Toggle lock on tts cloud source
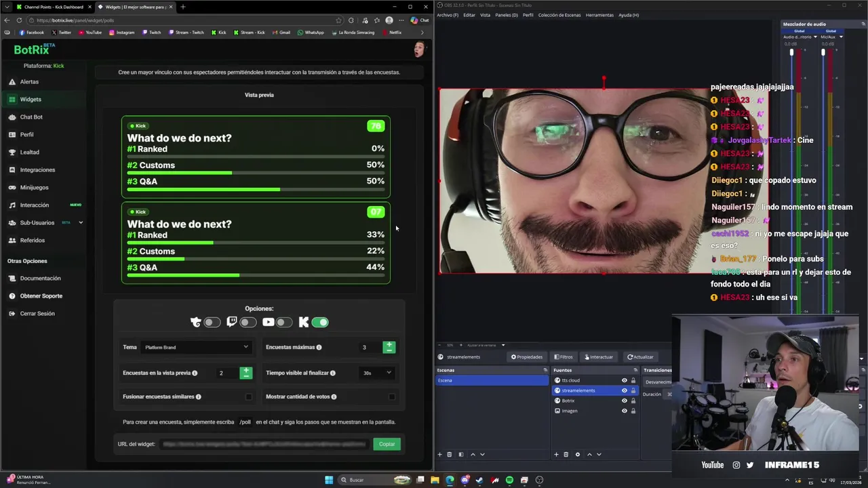 point(633,380)
